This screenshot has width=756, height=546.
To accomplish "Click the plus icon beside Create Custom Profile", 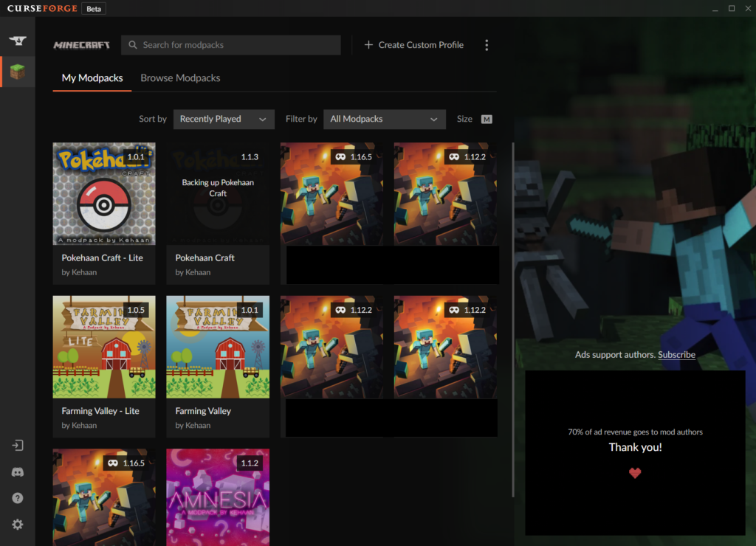I will coord(368,45).
